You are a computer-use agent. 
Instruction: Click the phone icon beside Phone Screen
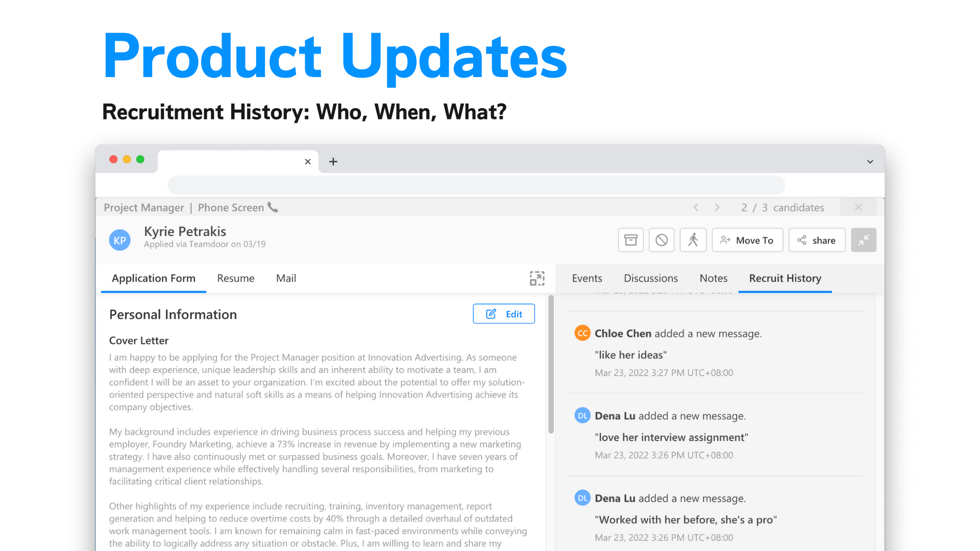273,207
